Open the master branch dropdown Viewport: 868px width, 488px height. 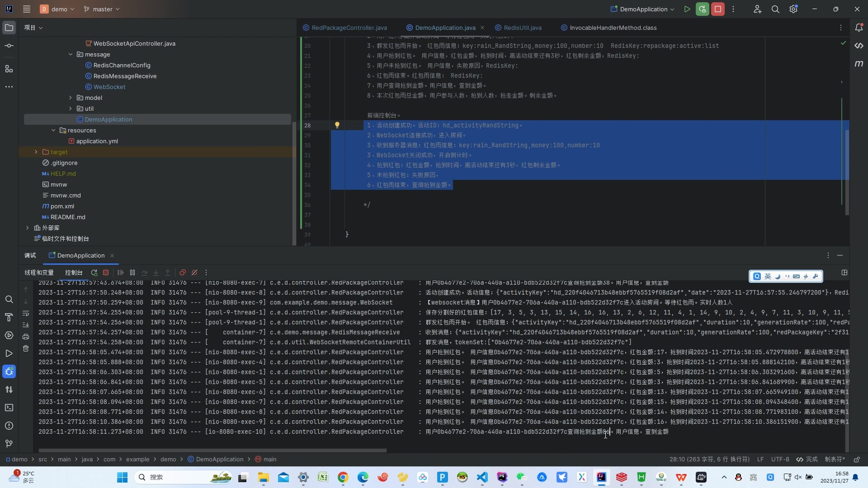tap(101, 9)
